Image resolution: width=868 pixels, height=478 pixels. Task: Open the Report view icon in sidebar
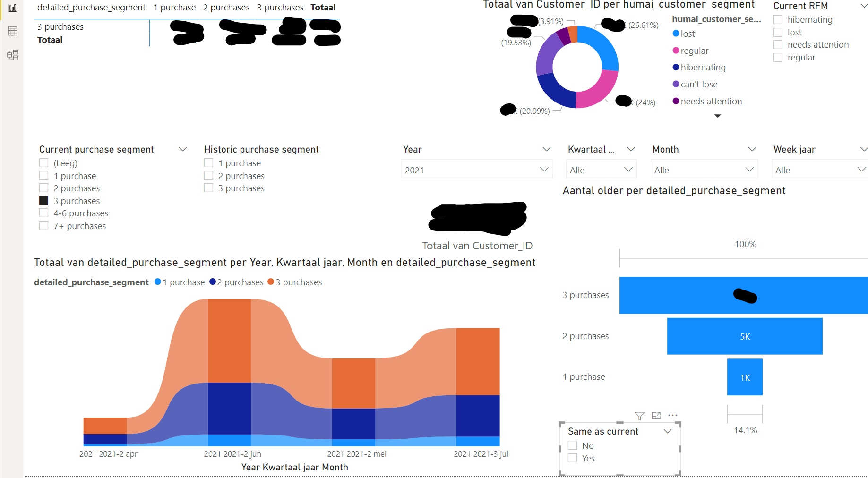pyautogui.click(x=12, y=8)
